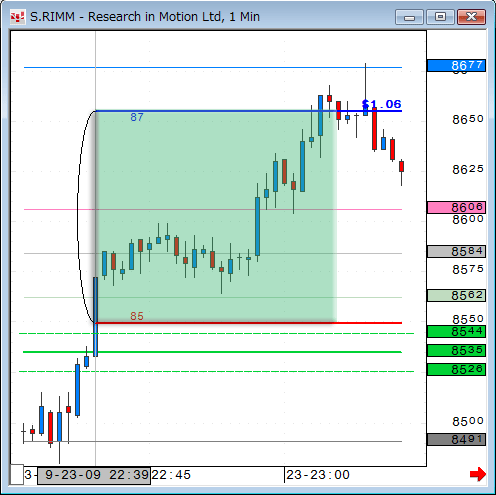Close the S.RIMM chart window

(x=471, y=17)
